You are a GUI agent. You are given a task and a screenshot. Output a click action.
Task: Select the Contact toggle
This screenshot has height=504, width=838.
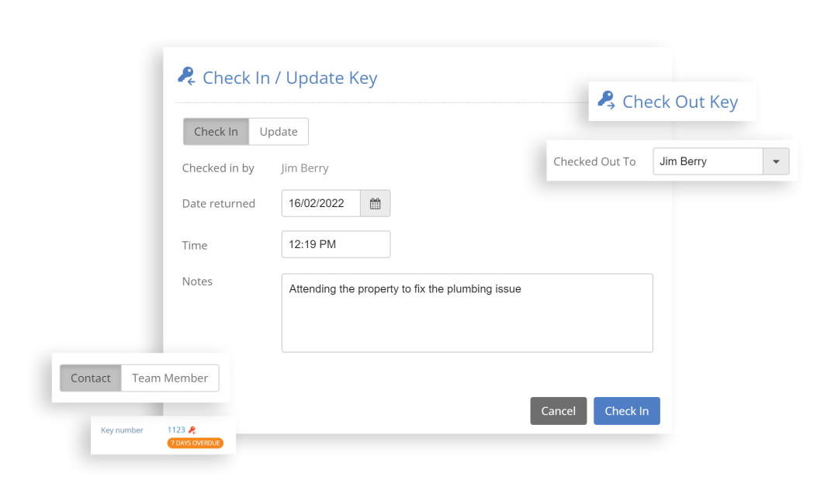(x=90, y=378)
